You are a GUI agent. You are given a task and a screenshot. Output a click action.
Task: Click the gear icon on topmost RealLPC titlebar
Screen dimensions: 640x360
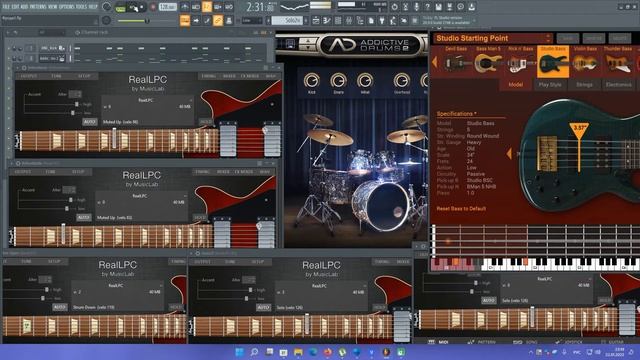[x=24, y=68]
